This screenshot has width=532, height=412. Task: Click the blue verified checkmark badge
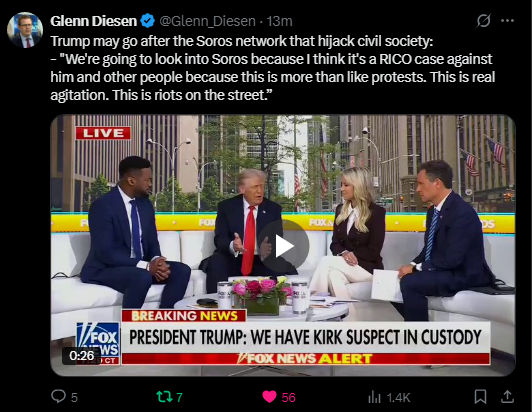(148, 21)
